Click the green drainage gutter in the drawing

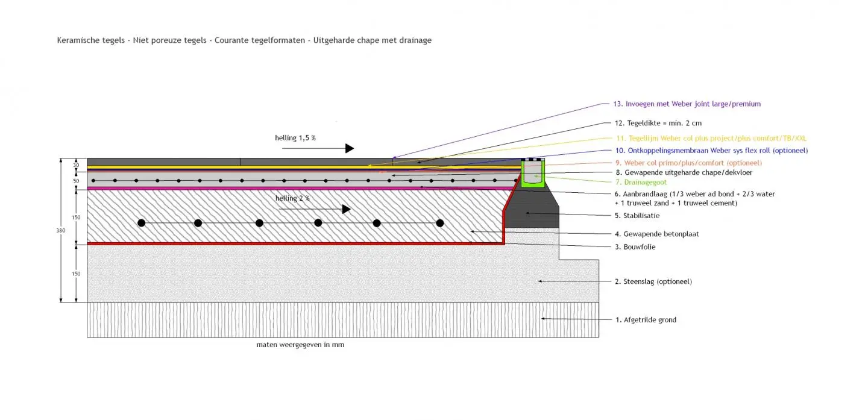tap(532, 178)
